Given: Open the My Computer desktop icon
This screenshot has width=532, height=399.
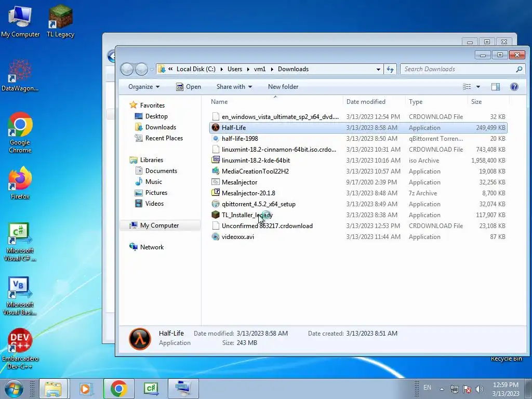Looking at the screenshot, I should [x=20, y=21].
